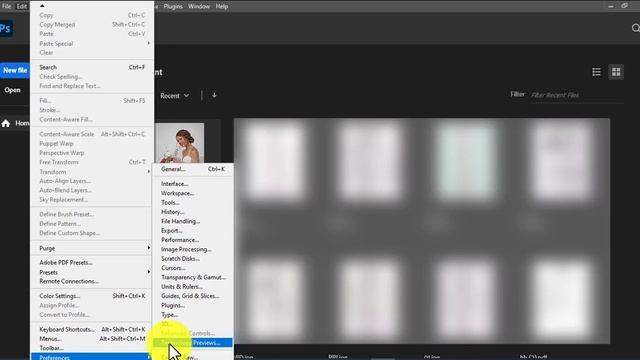The height and width of the screenshot is (360, 640).
Task: Open the Menus customization entry
Action: tap(92, 339)
